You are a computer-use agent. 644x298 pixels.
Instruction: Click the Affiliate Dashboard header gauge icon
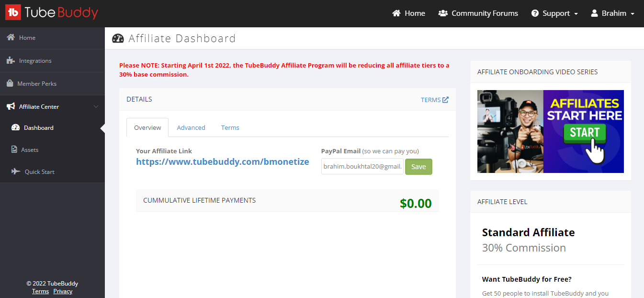point(118,38)
